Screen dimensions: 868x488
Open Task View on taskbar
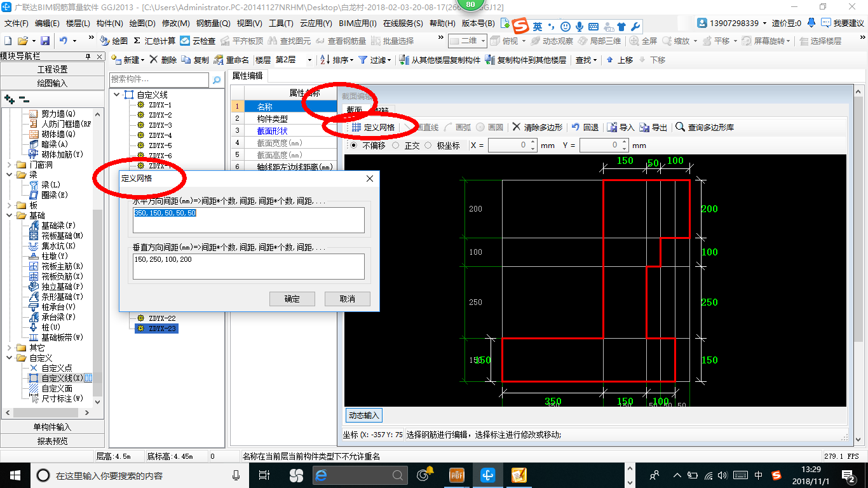tap(264, 475)
